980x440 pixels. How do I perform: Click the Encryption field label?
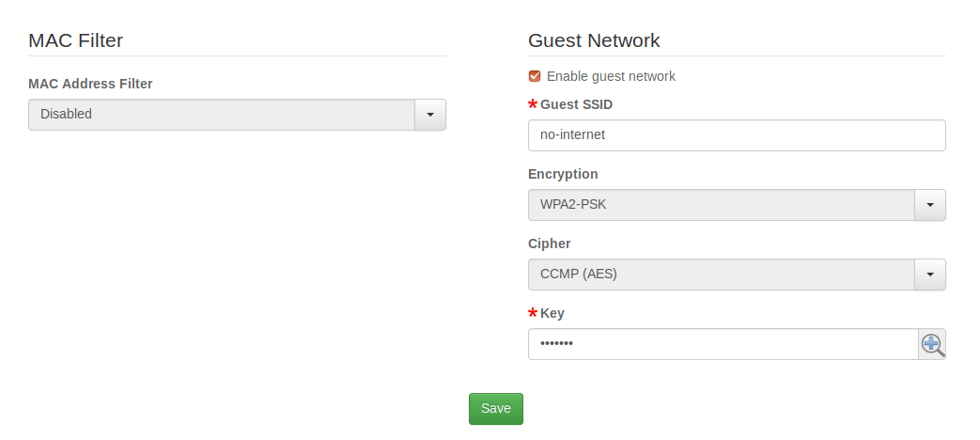563,174
